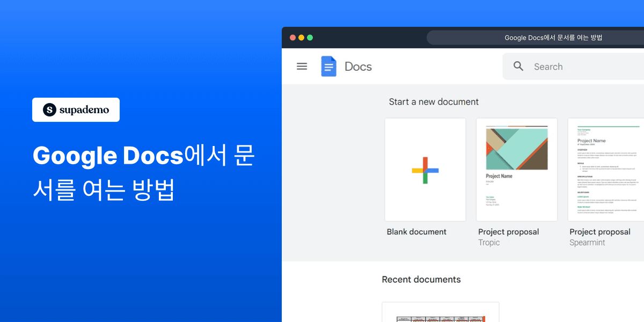The height and width of the screenshot is (322, 644).
Task: Click the Recent documents heading
Action: [x=421, y=279]
